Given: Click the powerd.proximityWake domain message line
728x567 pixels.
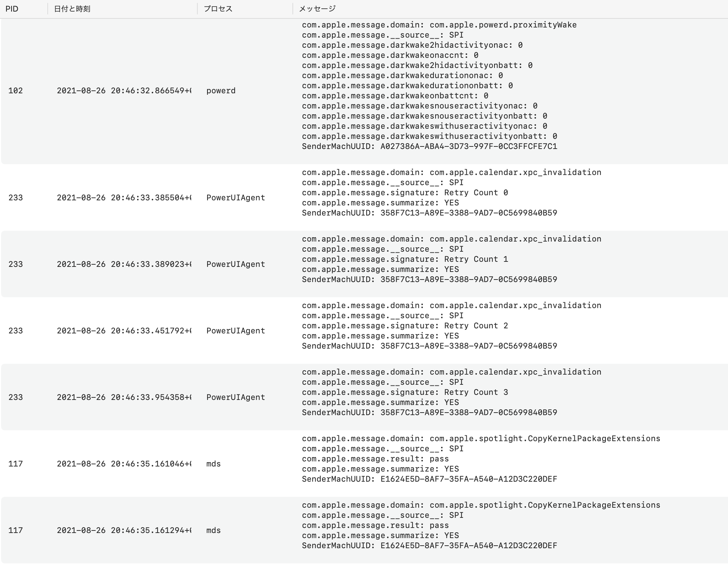Looking at the screenshot, I should pos(439,25).
